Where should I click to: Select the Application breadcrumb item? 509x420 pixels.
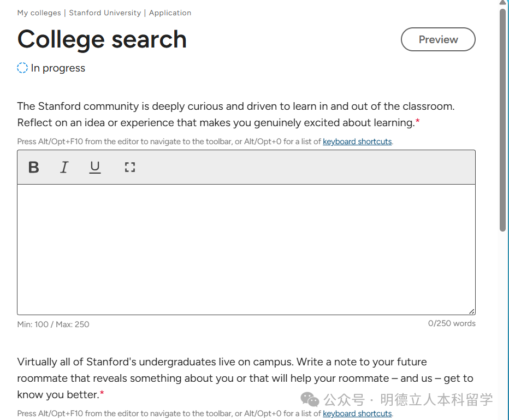point(170,13)
